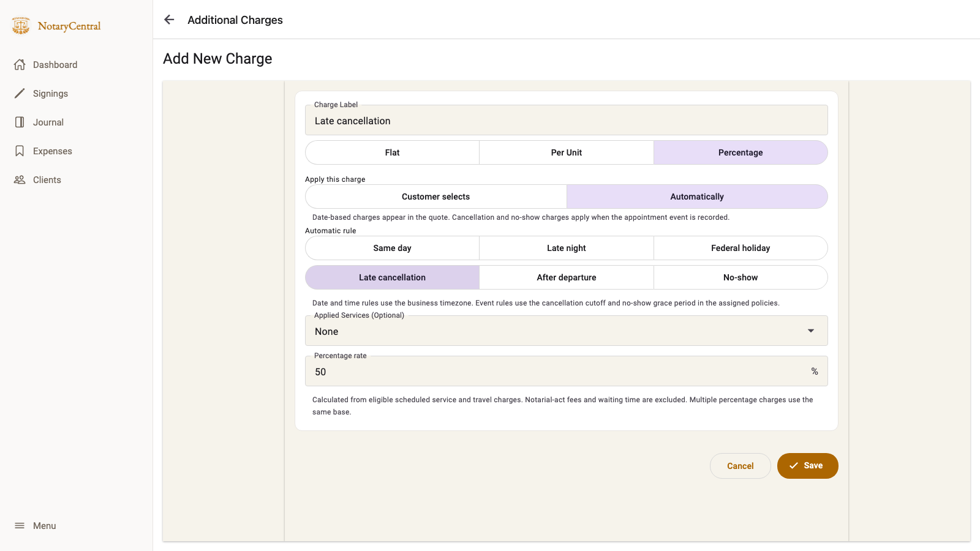The height and width of the screenshot is (551, 980).
Task: Click the Additional Charges header title
Action: tap(235, 20)
